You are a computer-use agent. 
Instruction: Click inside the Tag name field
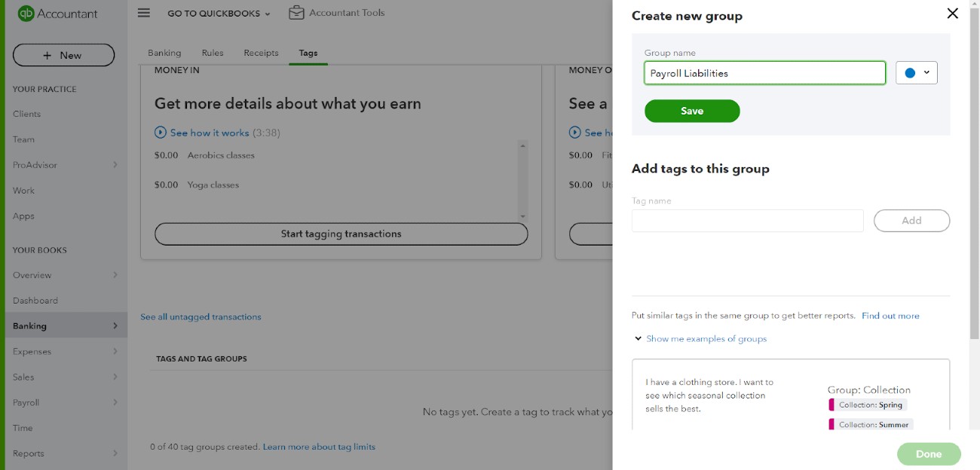(x=747, y=220)
